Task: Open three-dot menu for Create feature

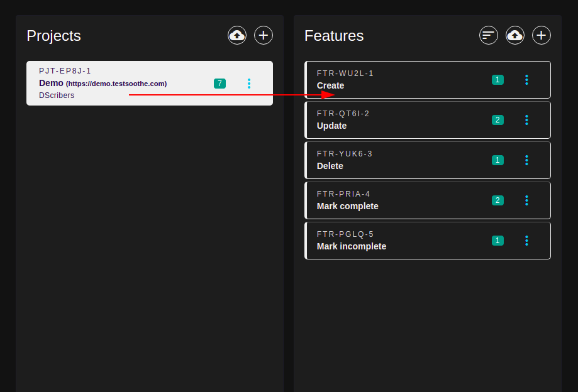Action: [527, 80]
